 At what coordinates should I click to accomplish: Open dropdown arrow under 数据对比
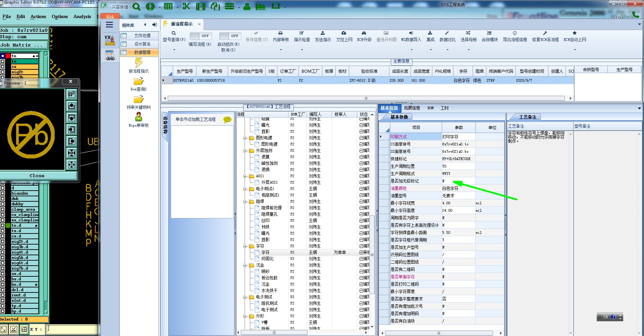[447, 50]
